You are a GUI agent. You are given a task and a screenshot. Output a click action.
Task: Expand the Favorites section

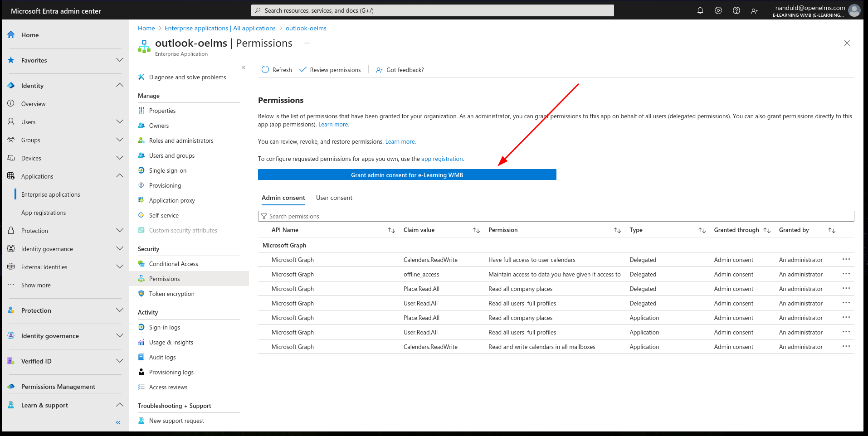pos(120,60)
